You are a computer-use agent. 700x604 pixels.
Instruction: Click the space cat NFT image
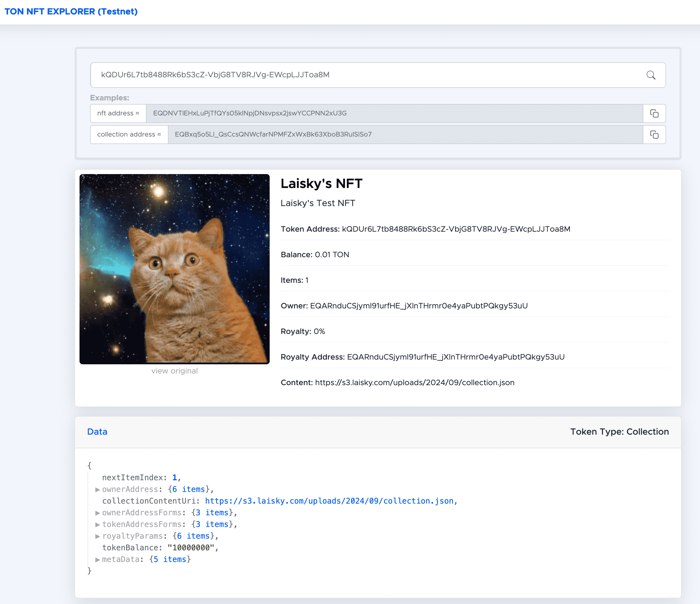[x=174, y=269]
